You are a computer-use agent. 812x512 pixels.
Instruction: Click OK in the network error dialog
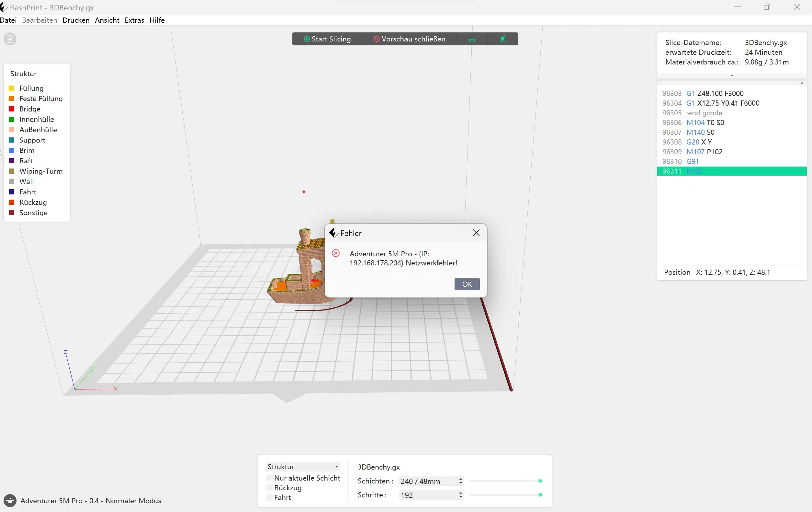(x=467, y=284)
